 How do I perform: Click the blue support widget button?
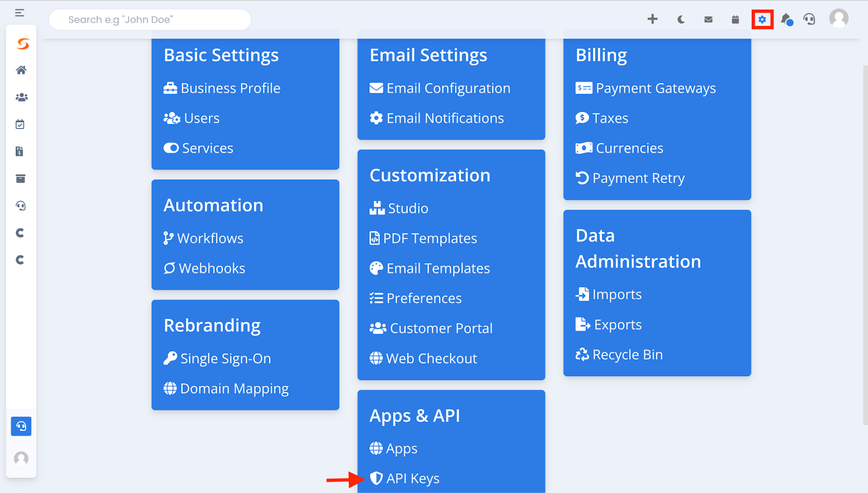click(21, 426)
